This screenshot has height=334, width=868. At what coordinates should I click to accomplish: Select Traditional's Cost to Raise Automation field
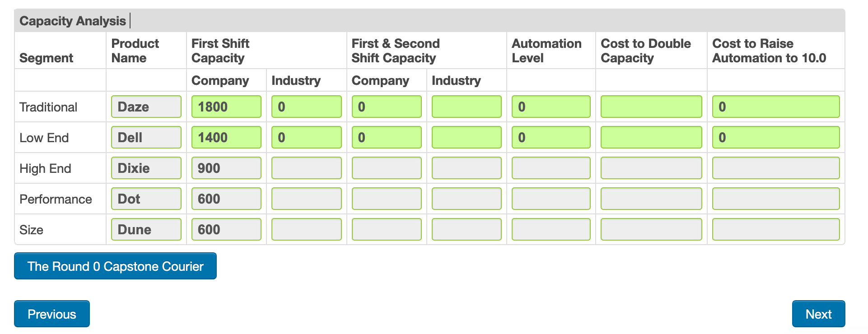(x=775, y=107)
